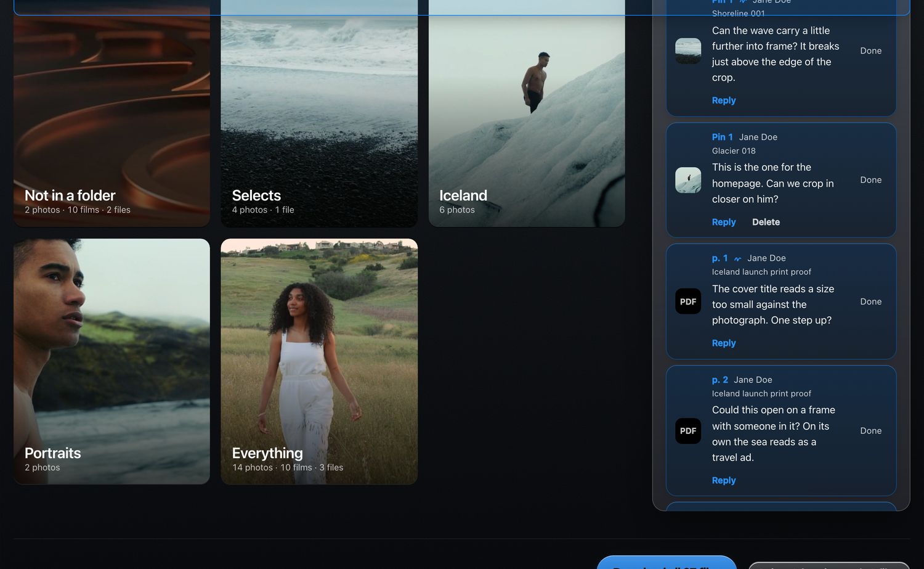Image resolution: width=924 pixels, height=569 pixels.
Task: Click the '4 photos · 1 file' caption
Action: click(x=263, y=210)
